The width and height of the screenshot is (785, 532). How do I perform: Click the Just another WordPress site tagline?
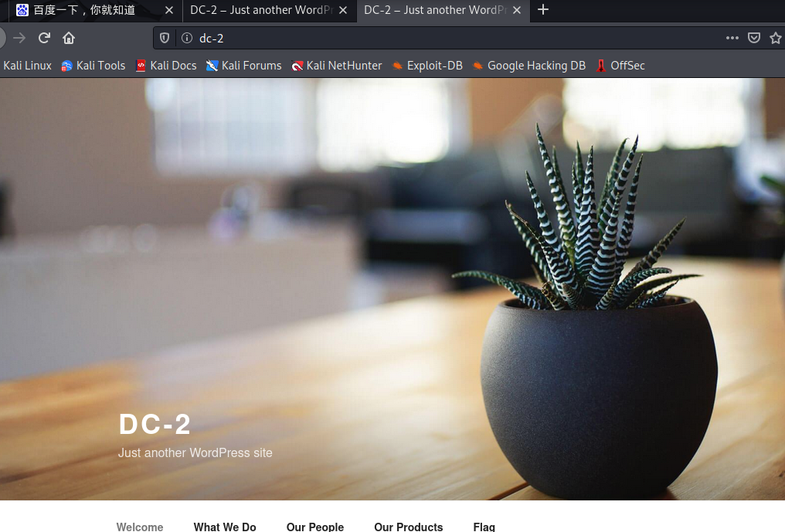click(x=195, y=453)
